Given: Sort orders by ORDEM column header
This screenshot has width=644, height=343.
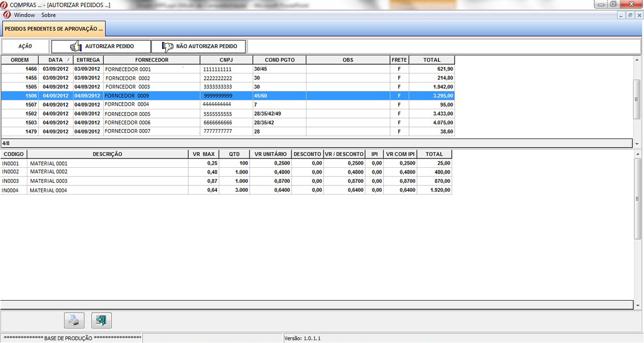Looking at the screenshot, I should click(20, 60).
